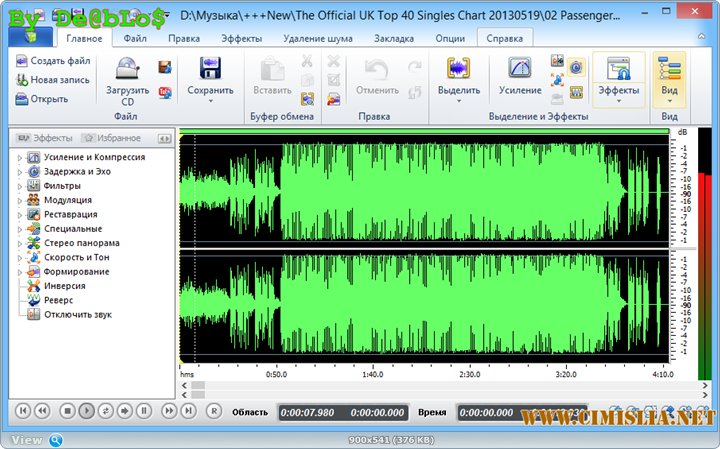Click the Загрузить CD icon

pos(127,69)
